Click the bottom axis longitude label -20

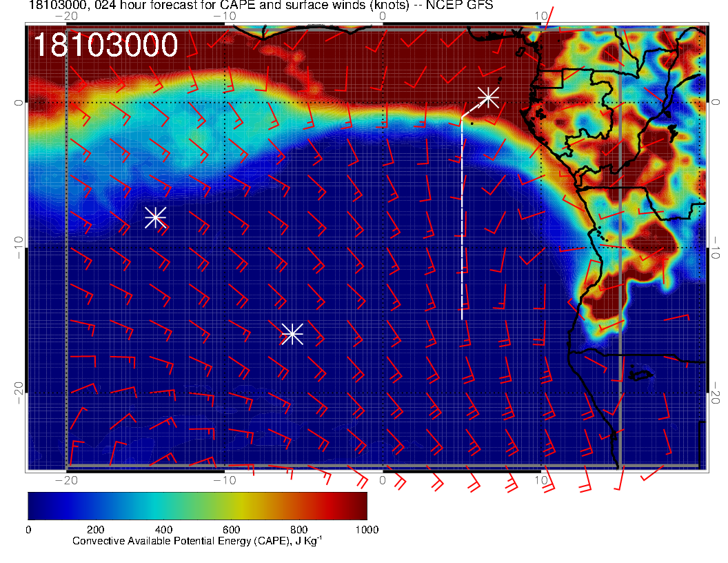coord(66,480)
